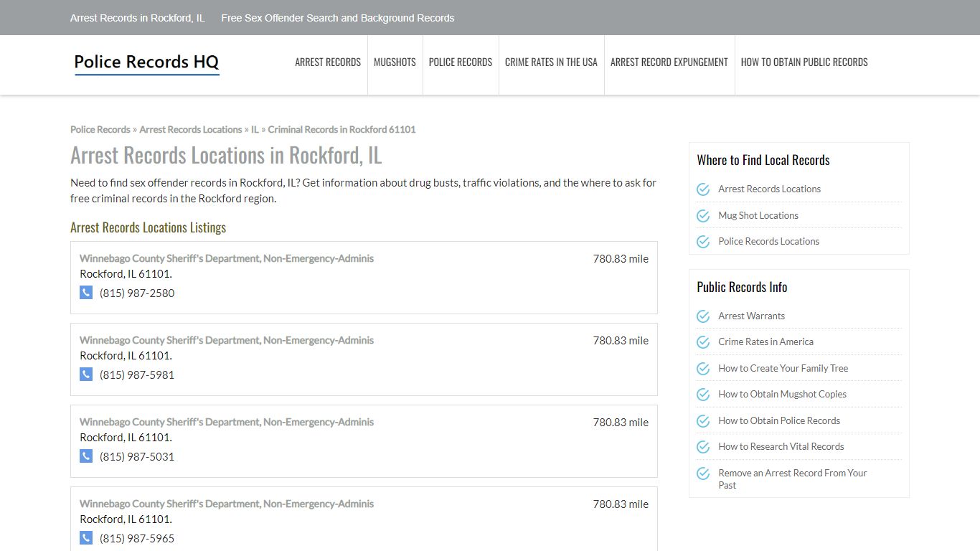
Task: Open Police Records Locations sidebar link
Action: coord(769,242)
